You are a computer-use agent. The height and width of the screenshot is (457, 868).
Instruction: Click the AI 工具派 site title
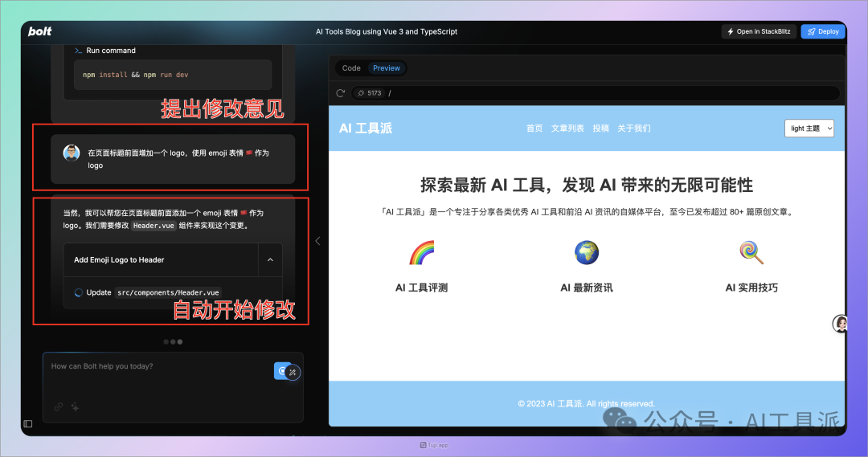[366, 129]
